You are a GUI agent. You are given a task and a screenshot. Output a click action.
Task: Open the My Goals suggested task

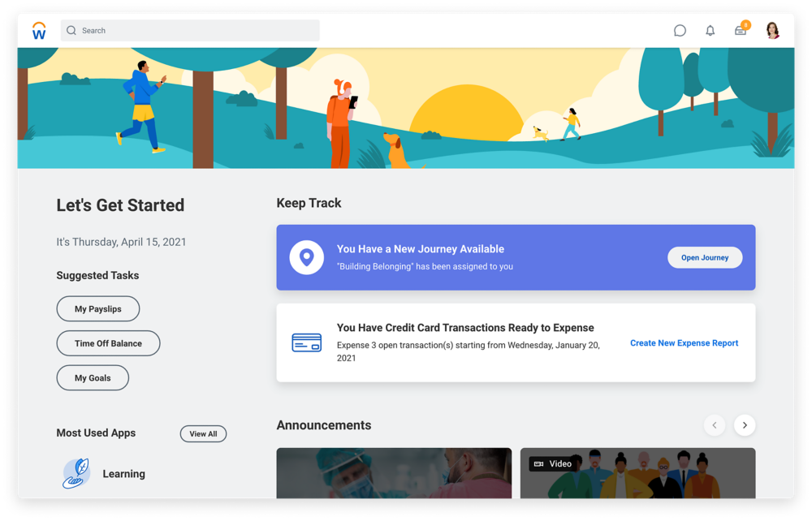pyautogui.click(x=93, y=378)
